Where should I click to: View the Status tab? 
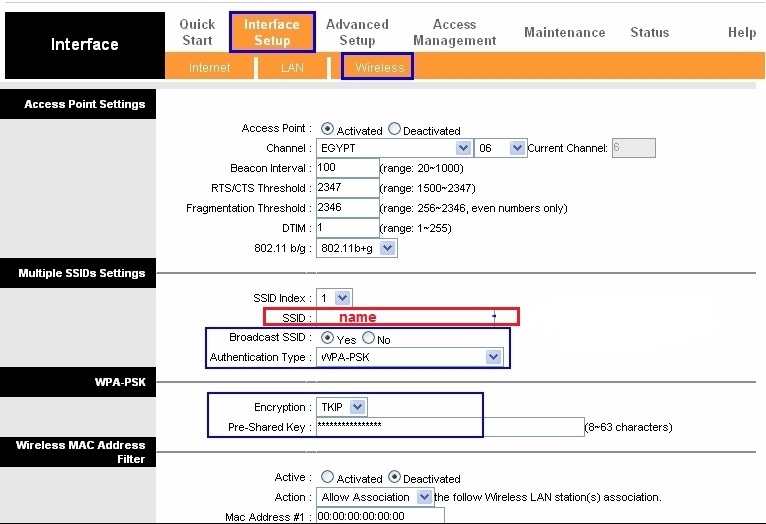point(649,32)
